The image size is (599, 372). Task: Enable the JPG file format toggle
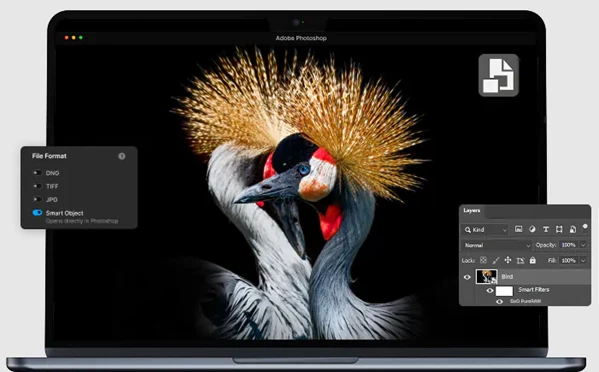tap(37, 199)
